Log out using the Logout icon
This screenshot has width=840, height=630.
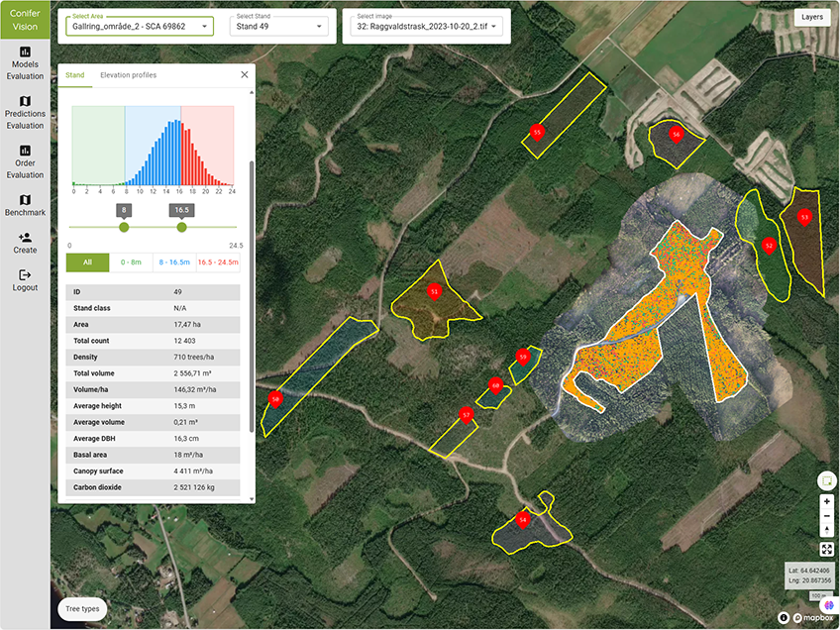pos(25,275)
